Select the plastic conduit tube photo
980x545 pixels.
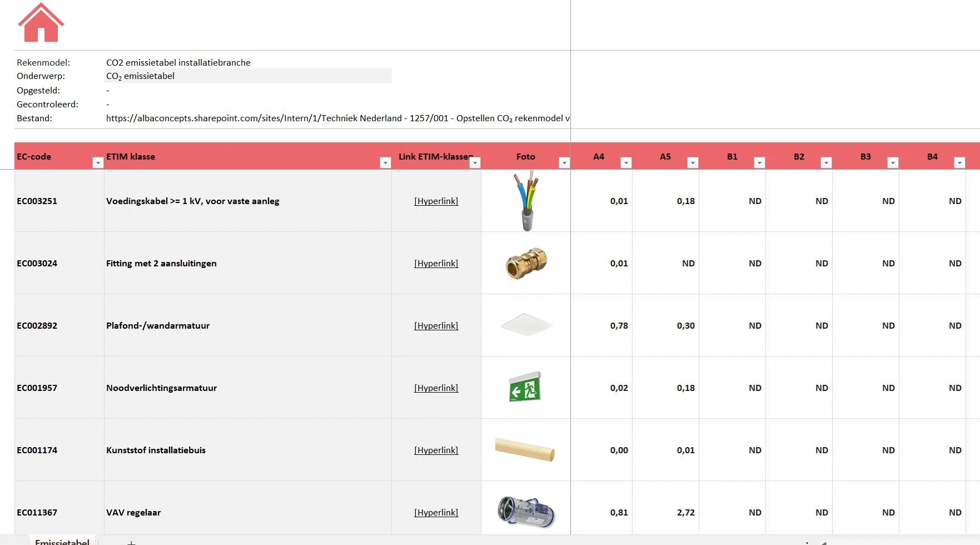pyautogui.click(x=525, y=449)
